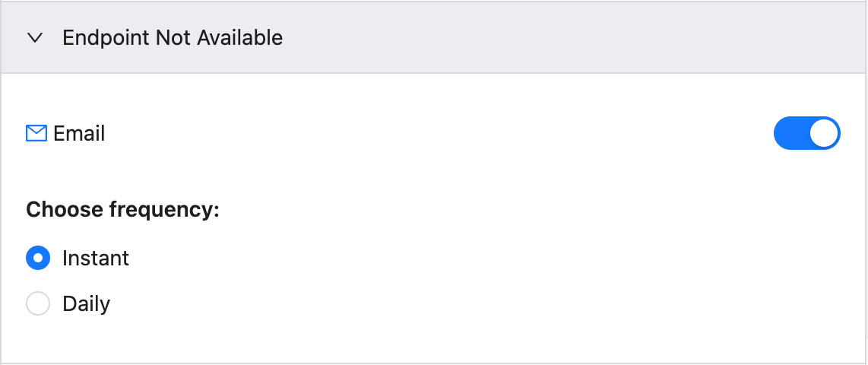The image size is (868, 365).
Task: Click the Instant label text
Action: point(96,258)
